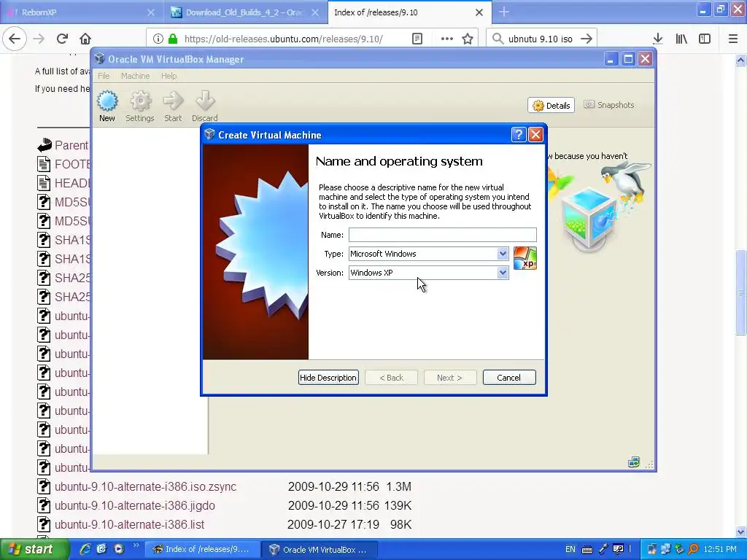The height and width of the screenshot is (560, 747).
Task: Go back in the browser
Action: (x=15, y=39)
